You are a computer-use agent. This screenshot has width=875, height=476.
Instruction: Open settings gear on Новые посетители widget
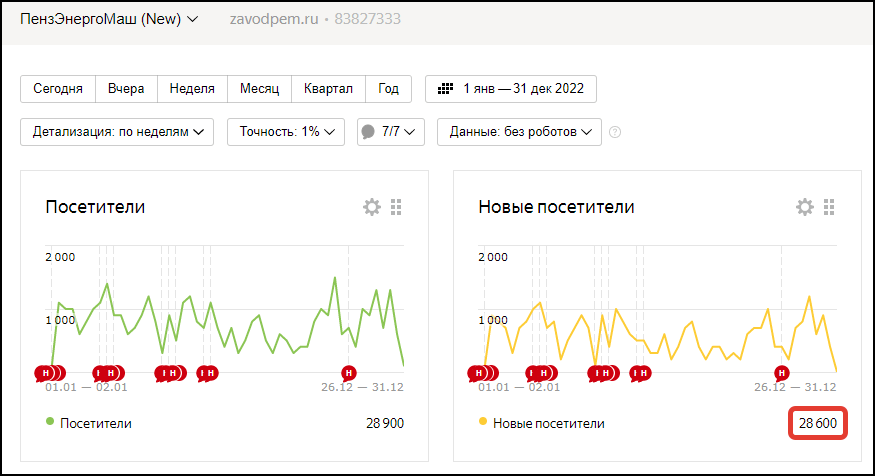coord(805,207)
